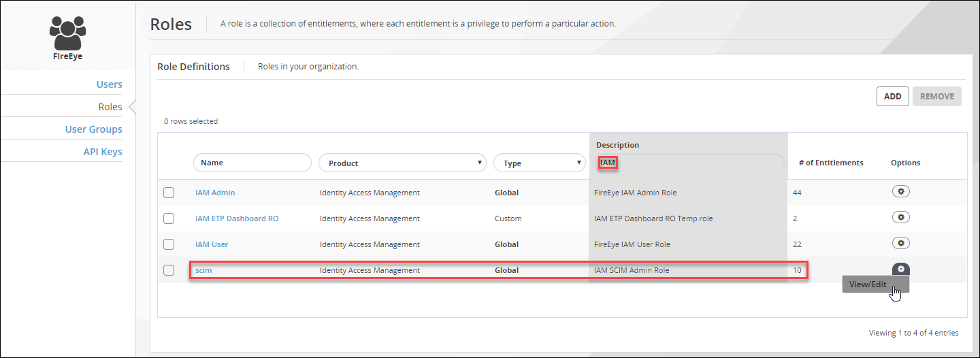The height and width of the screenshot is (358, 980).
Task: Click the ADD button
Action: [x=892, y=96]
